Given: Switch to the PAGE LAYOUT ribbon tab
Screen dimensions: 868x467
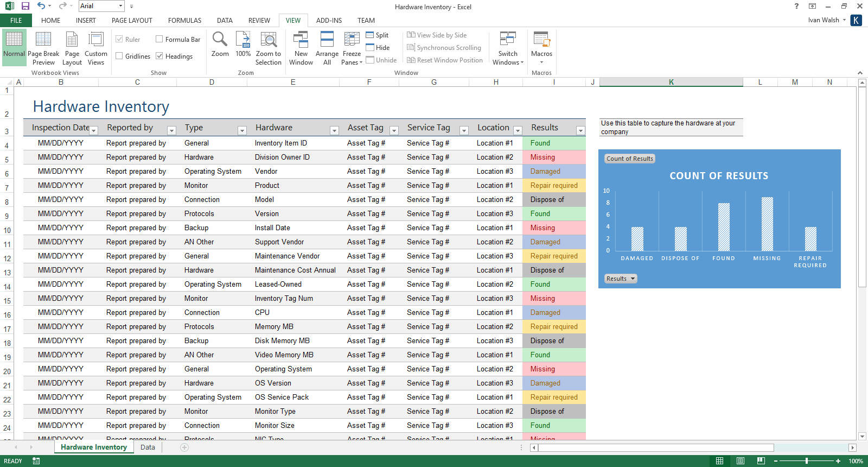Looking at the screenshot, I should coord(132,21).
